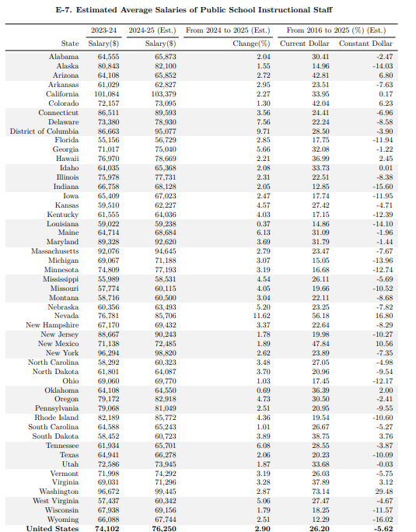Select the State column header
This screenshot has width=416, height=532.
70,44
